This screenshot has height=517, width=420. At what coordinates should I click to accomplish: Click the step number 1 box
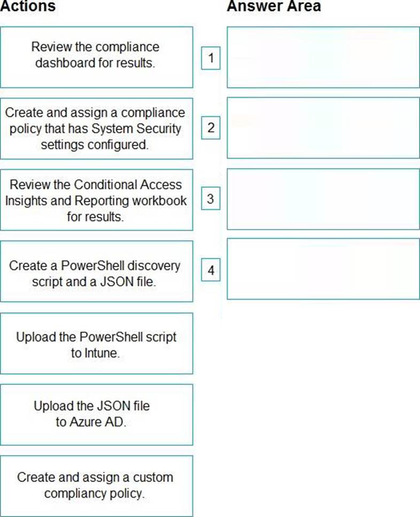tap(211, 58)
